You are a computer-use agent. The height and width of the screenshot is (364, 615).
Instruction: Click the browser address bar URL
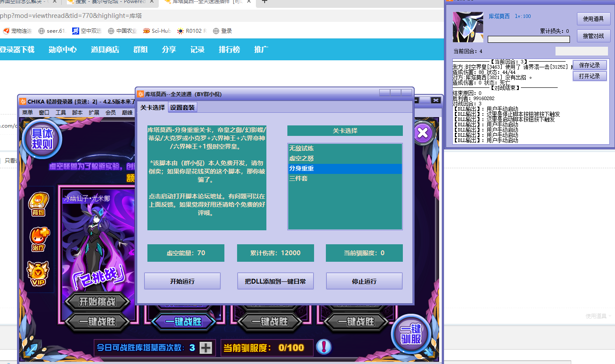(71, 16)
